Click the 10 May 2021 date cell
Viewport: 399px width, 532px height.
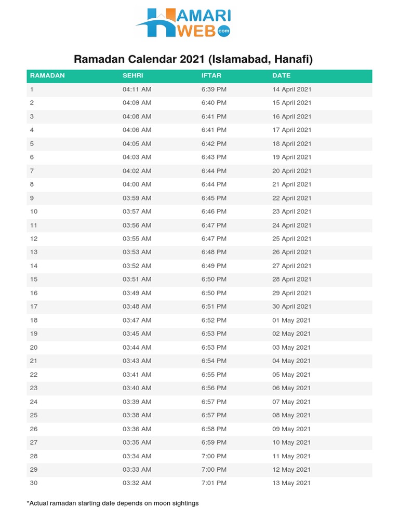point(291,443)
